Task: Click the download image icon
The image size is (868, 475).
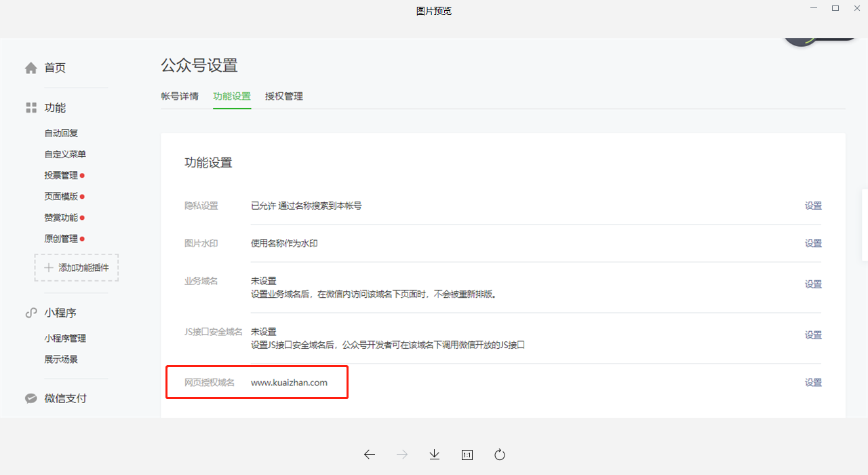Action: click(x=435, y=455)
